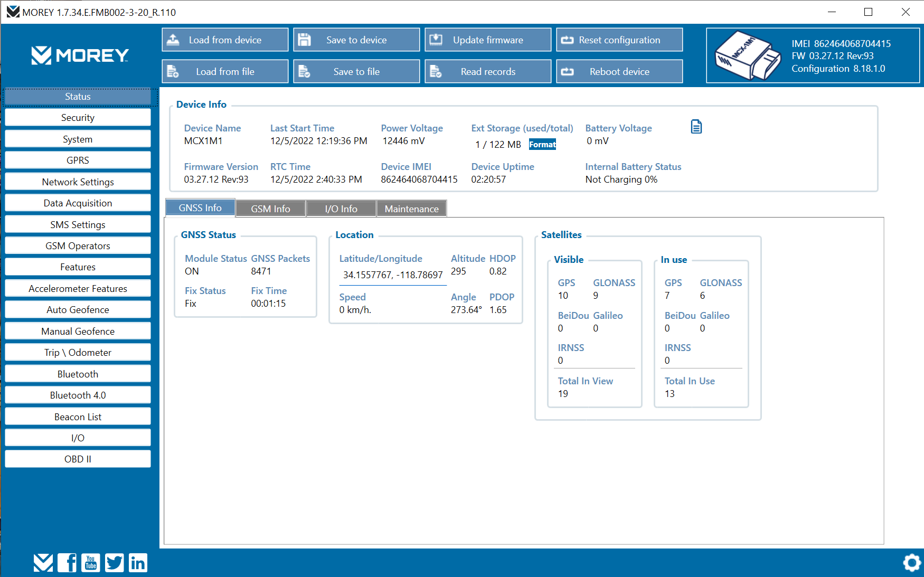Go to Auto Geofence
The width and height of the screenshot is (924, 577).
(x=78, y=310)
